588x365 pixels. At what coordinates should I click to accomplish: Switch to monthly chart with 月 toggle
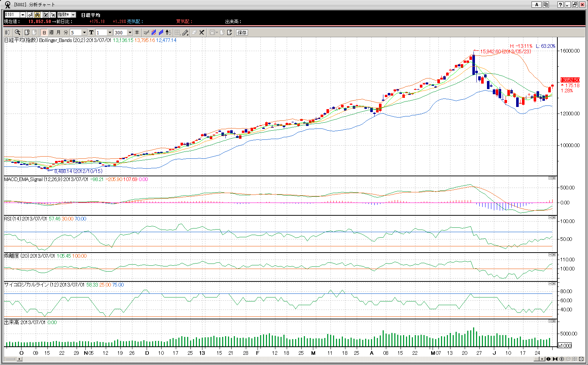58,32
